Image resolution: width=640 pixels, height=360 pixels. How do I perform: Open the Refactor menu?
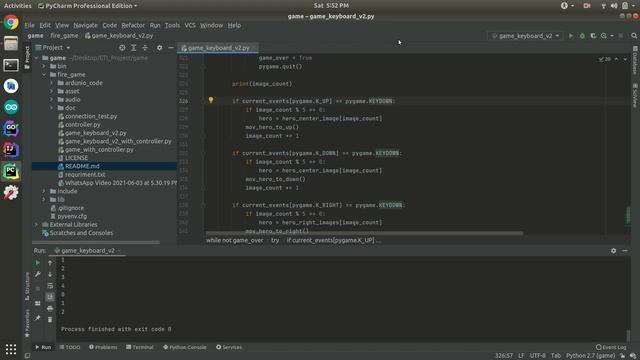133,25
